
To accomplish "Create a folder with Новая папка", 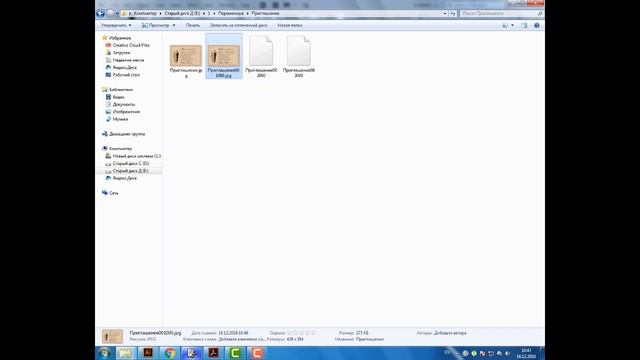I will pyautogui.click(x=290, y=25).
